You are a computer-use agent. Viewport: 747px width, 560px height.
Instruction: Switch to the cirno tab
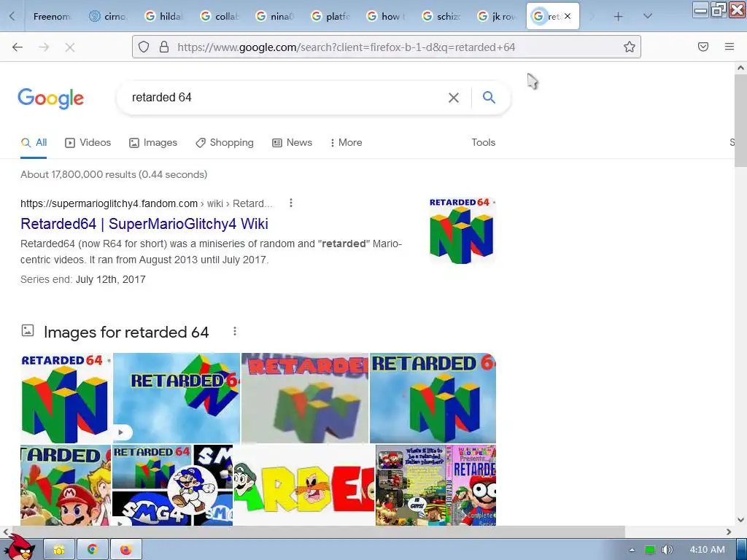[x=107, y=16]
